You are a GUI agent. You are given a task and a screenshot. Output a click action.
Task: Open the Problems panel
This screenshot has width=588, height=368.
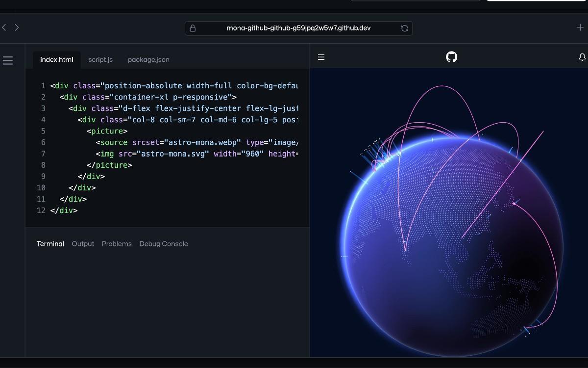click(x=117, y=244)
